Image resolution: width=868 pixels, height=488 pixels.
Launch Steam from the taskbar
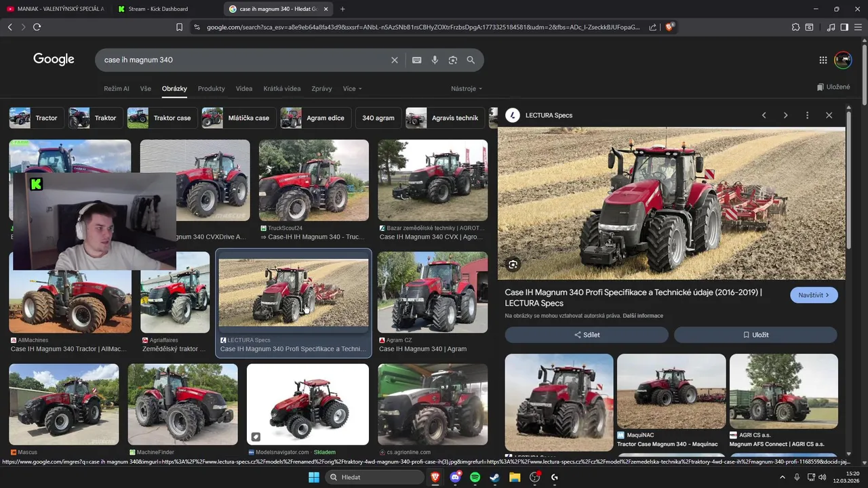495,477
